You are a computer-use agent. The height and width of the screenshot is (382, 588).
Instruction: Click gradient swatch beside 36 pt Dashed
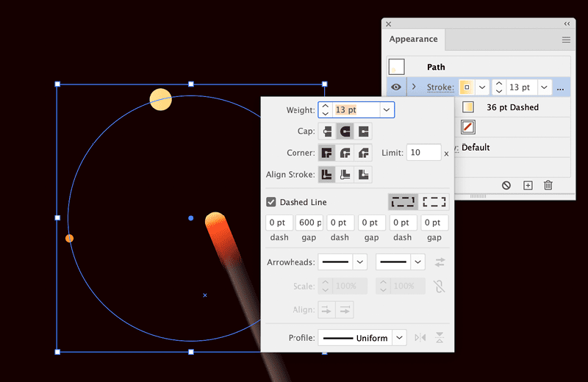tap(468, 107)
